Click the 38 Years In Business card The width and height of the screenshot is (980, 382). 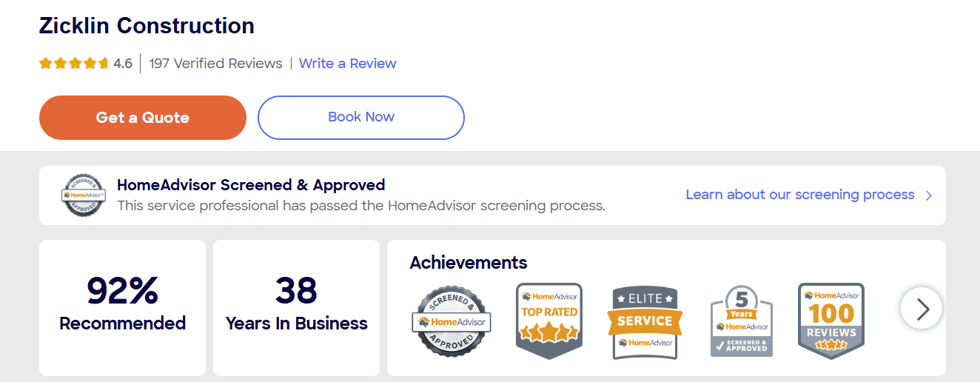[x=296, y=307]
